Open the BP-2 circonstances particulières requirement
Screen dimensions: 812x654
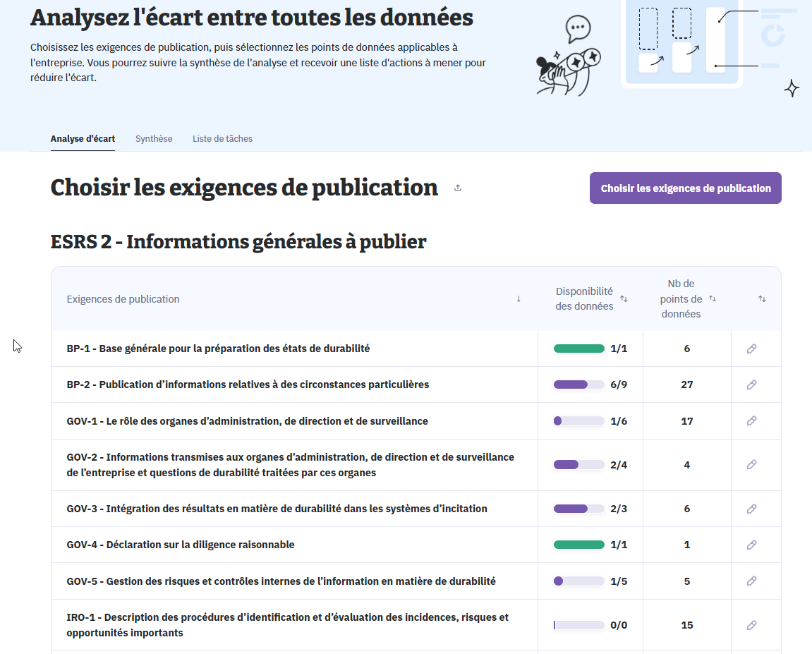pos(248,384)
